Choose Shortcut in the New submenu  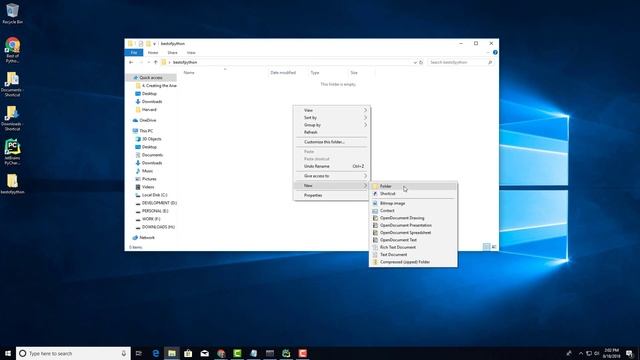coord(413,193)
